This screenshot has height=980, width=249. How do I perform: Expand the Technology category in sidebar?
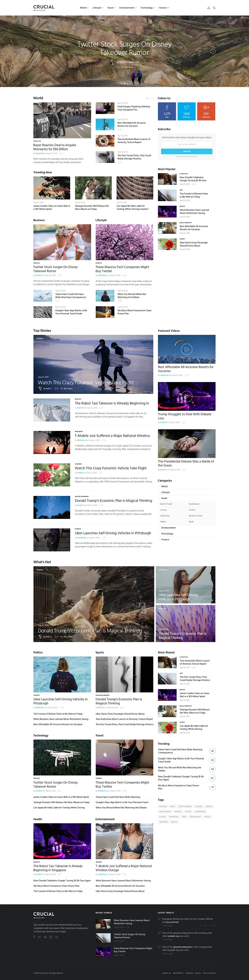pos(167,533)
